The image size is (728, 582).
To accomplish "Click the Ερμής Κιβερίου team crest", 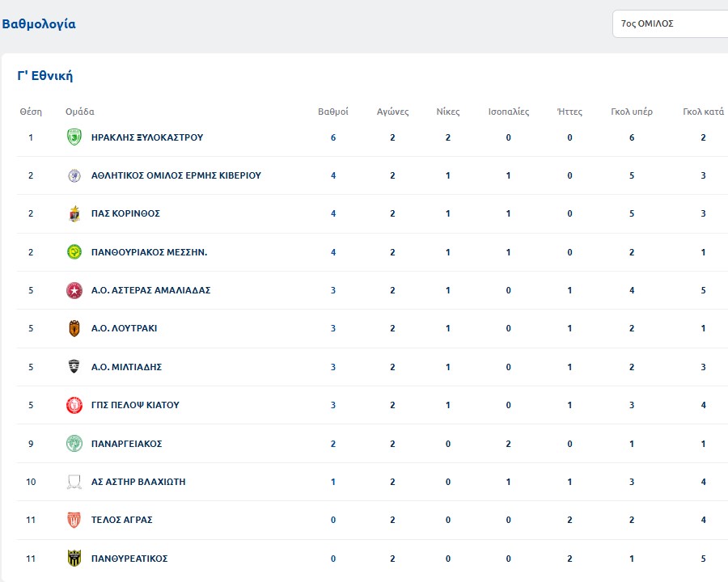I will [x=74, y=175].
